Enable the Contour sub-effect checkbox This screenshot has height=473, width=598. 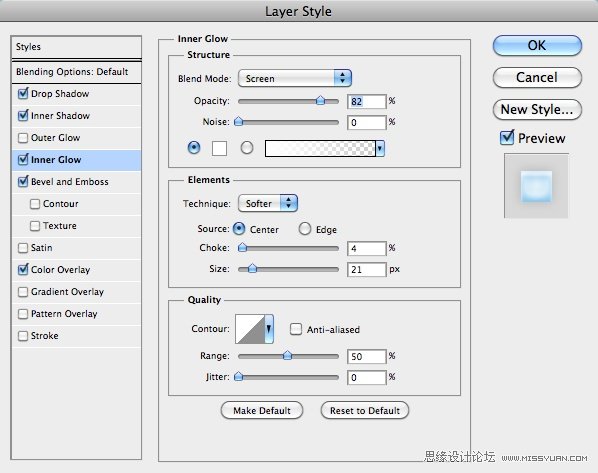(35, 204)
